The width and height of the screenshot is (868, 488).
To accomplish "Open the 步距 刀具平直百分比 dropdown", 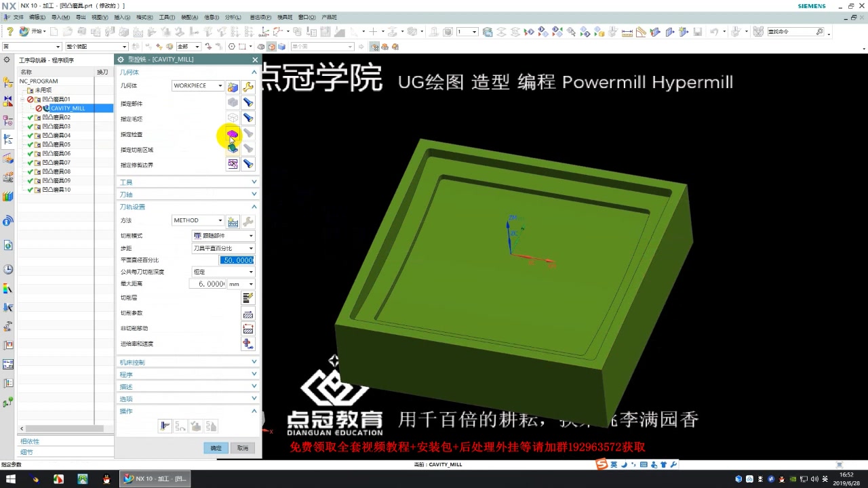I will pos(224,248).
